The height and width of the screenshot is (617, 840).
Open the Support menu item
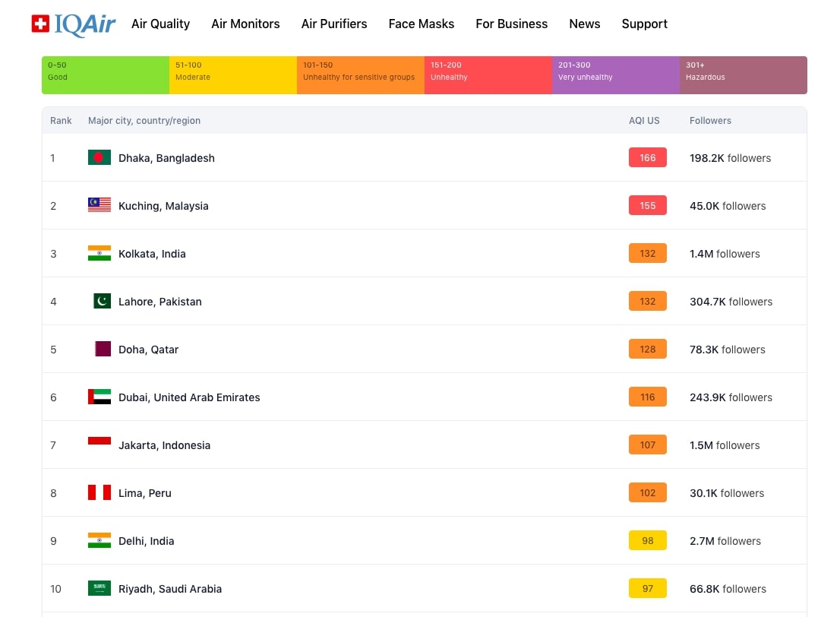(x=645, y=24)
